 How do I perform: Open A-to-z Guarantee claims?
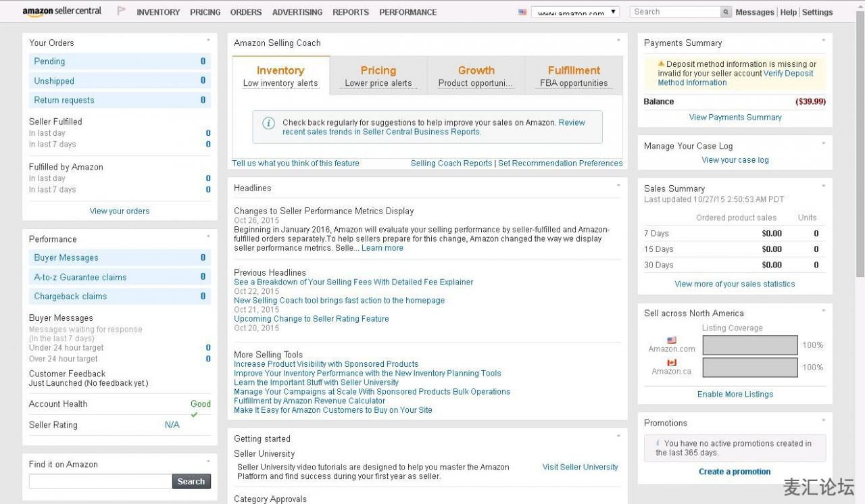120,277
